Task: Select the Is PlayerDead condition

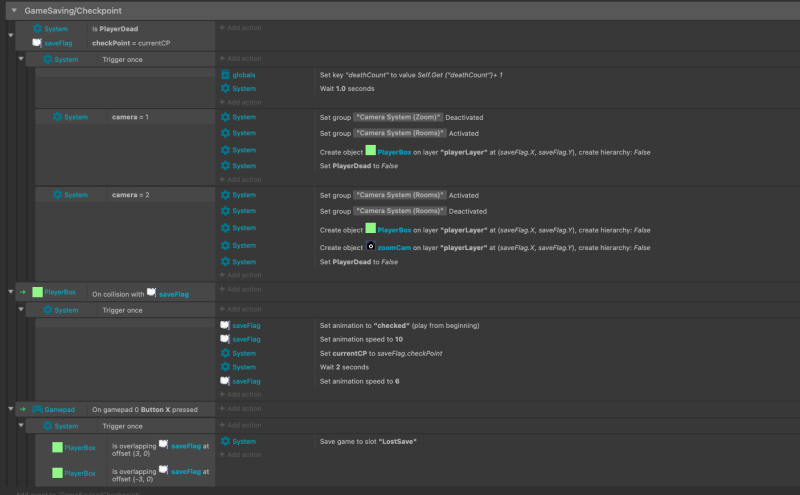Action: click(x=115, y=29)
